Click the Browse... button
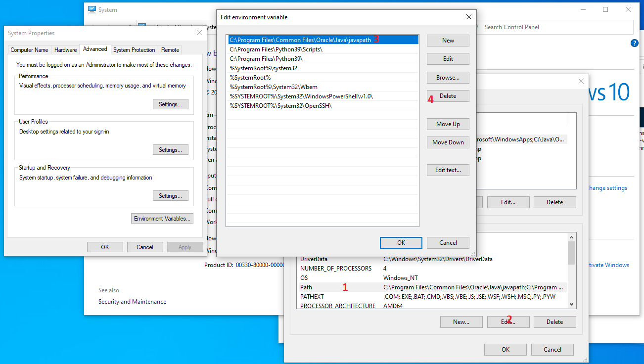The width and height of the screenshot is (644, 364). 448,78
